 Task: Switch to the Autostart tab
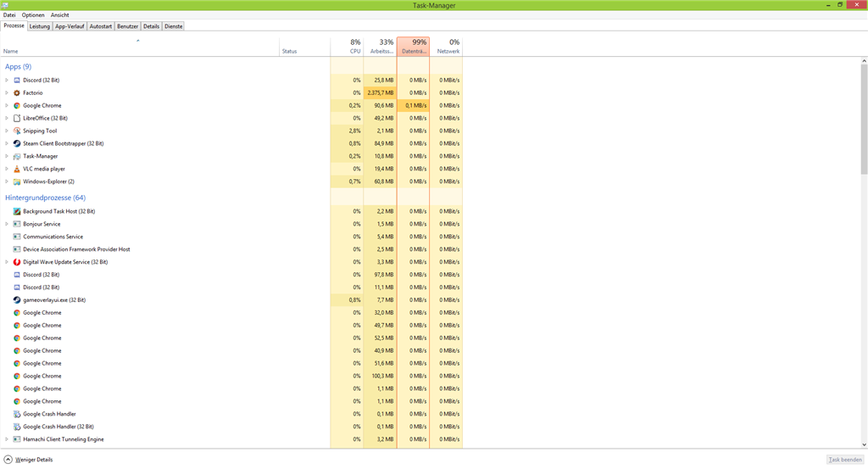[x=101, y=26]
